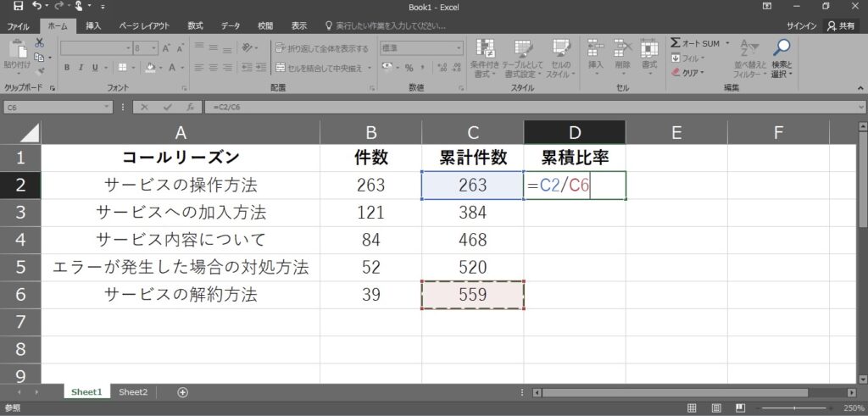Click the AutoSum sigma icon
This screenshot has height=416, width=868.
676,43
